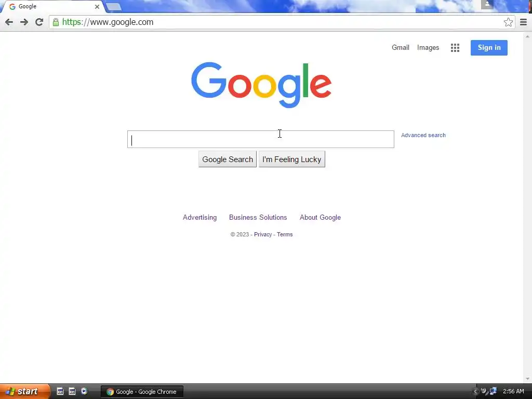Open Advanced search

pos(423,135)
